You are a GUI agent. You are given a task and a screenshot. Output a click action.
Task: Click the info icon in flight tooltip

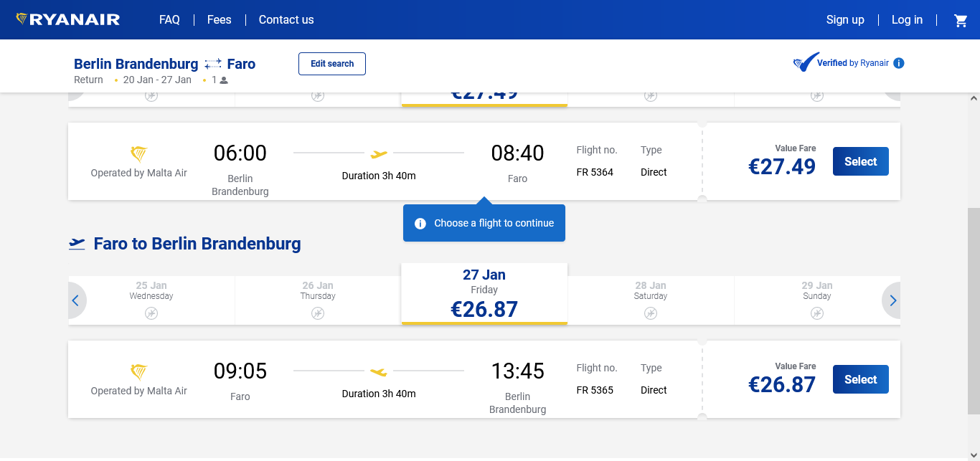(420, 223)
